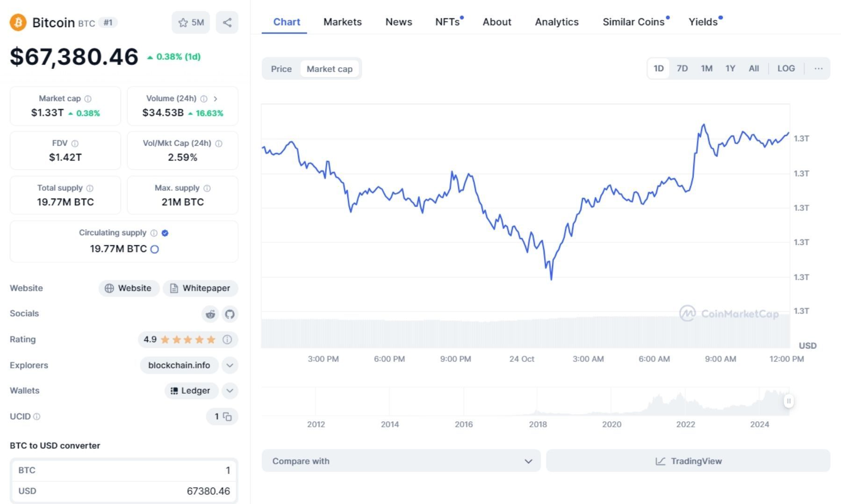This screenshot has width=841, height=504.
Task: Open the Bitcoin Whitepaper
Action: click(200, 288)
